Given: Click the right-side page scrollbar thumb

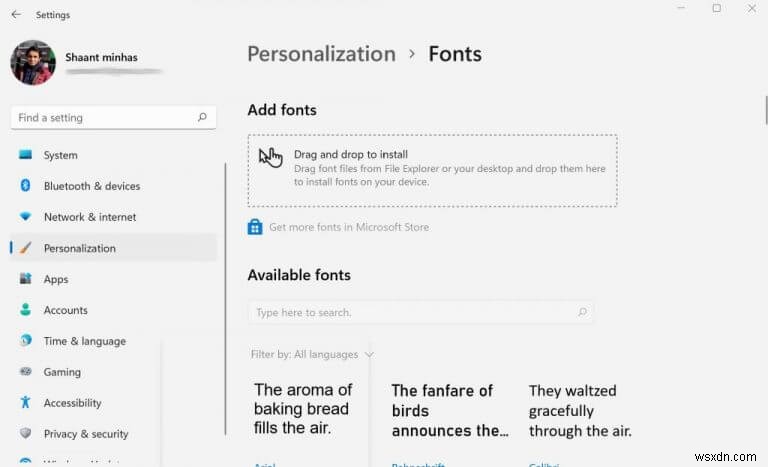Looking at the screenshot, I should click(x=766, y=110).
